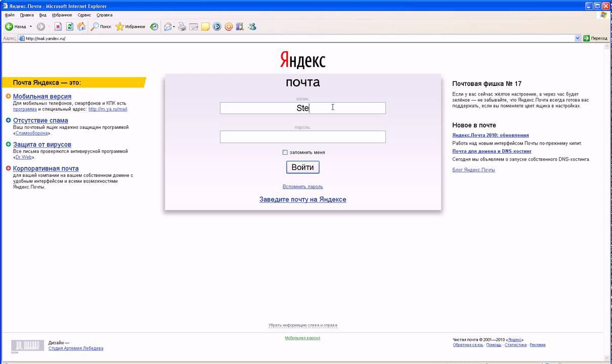Open Яндекс.Почта 2010: обновления link
This screenshot has width=612, height=364.
(491, 135)
